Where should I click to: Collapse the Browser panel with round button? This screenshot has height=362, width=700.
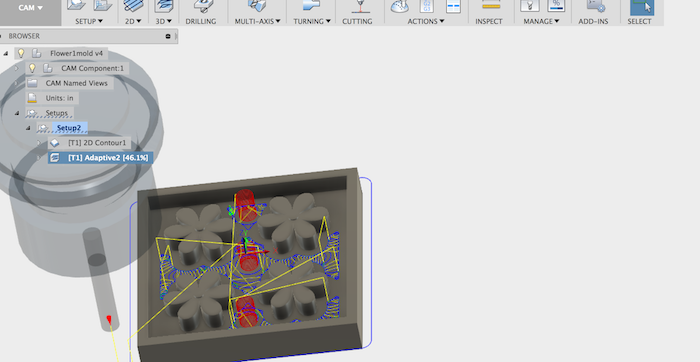pos(168,36)
